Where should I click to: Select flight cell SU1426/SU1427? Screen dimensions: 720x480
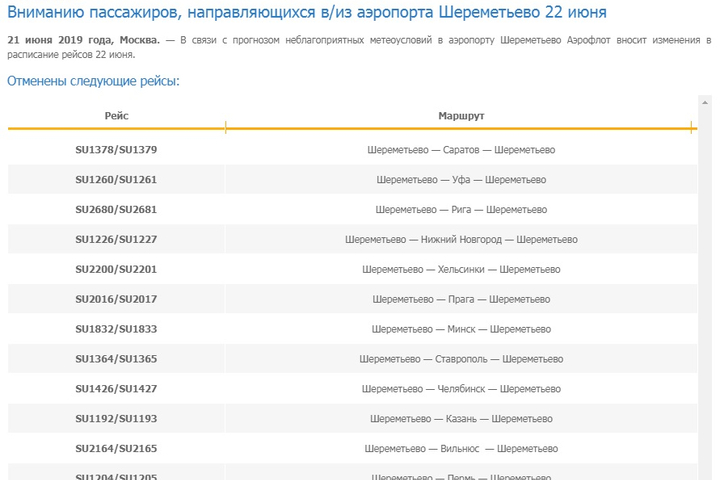coord(116,389)
